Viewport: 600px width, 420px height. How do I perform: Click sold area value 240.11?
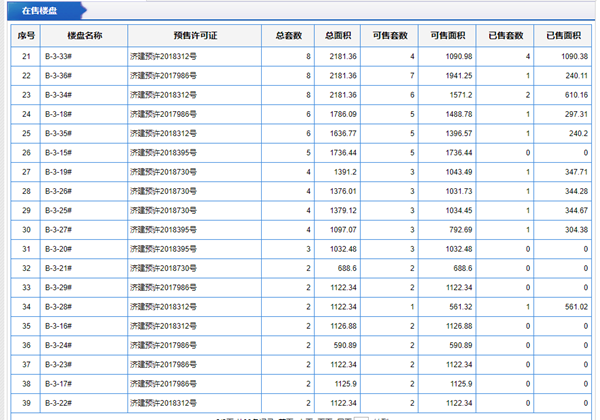(x=577, y=76)
